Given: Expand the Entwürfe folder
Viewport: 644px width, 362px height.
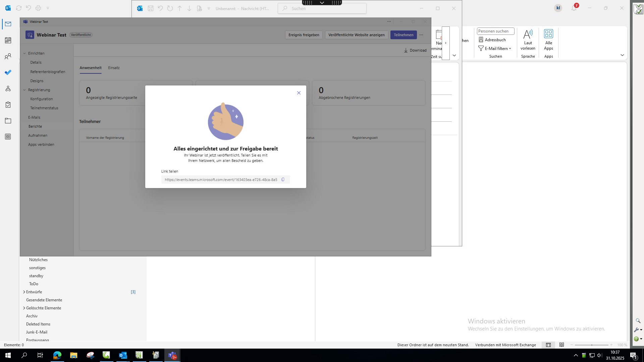Looking at the screenshot, I should (24, 292).
